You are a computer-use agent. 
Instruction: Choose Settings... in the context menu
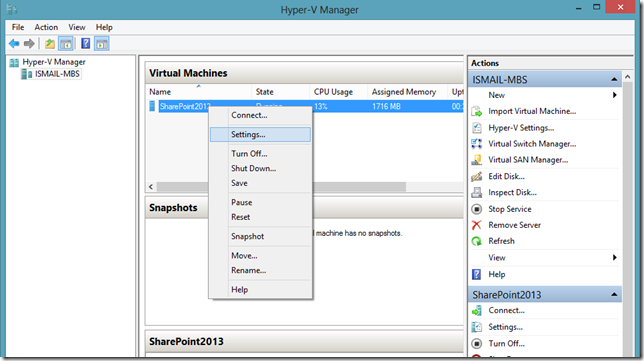260,135
